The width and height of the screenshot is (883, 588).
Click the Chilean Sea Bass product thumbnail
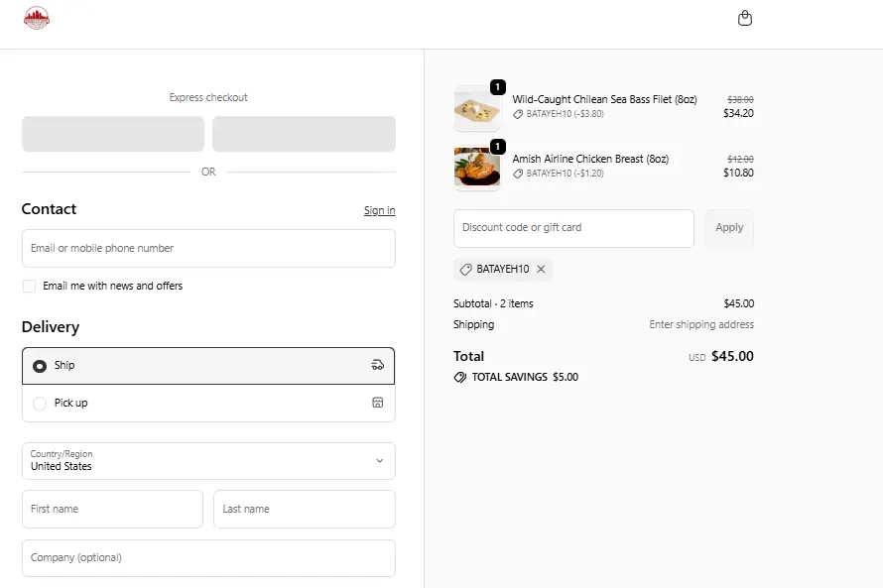(x=477, y=108)
